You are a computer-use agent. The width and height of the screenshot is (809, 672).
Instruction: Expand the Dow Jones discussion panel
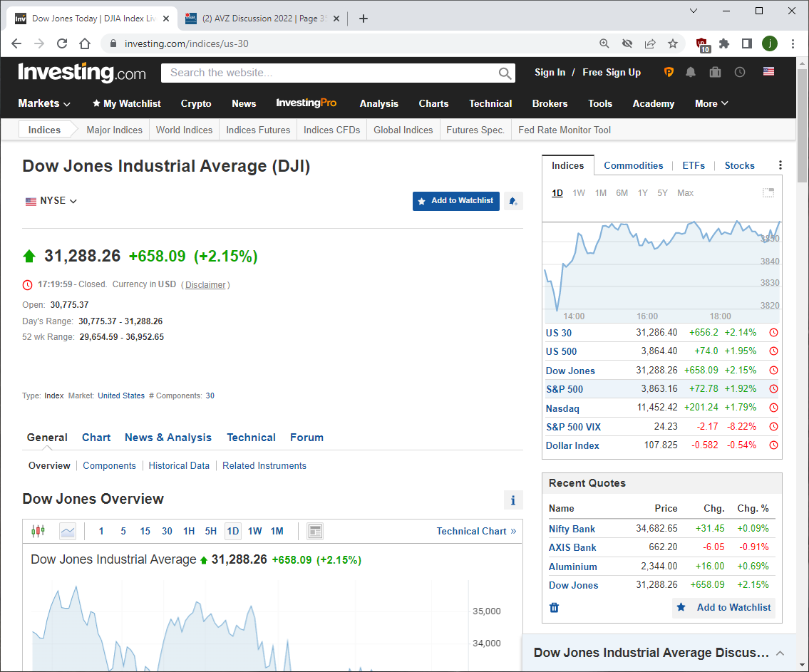[x=780, y=653]
